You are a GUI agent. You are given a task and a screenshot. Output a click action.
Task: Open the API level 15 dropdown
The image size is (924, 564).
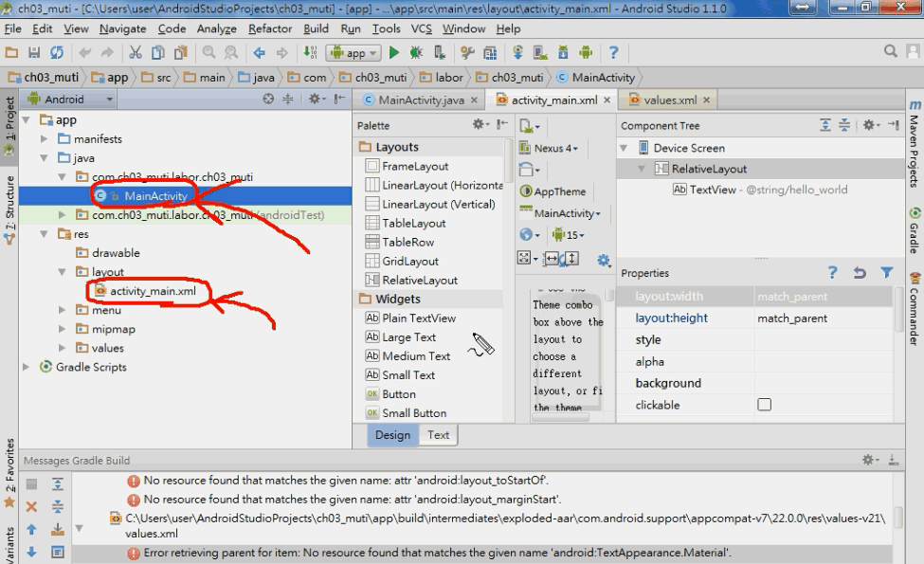568,235
